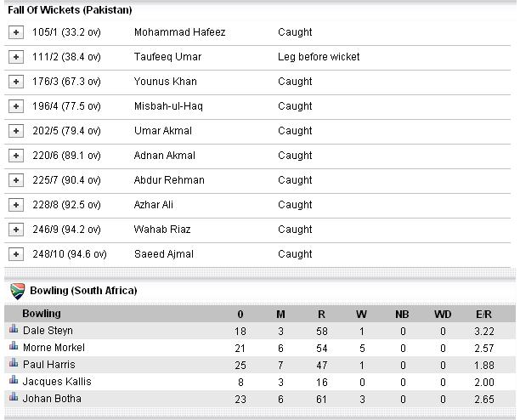The height and width of the screenshot is (420, 520).
Task: Open the chart icon beside Jacques Kallis
Action: pyautogui.click(x=14, y=379)
